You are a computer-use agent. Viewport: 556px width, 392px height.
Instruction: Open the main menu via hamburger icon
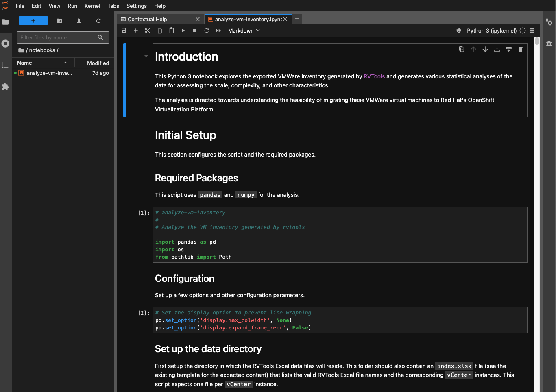point(532,30)
